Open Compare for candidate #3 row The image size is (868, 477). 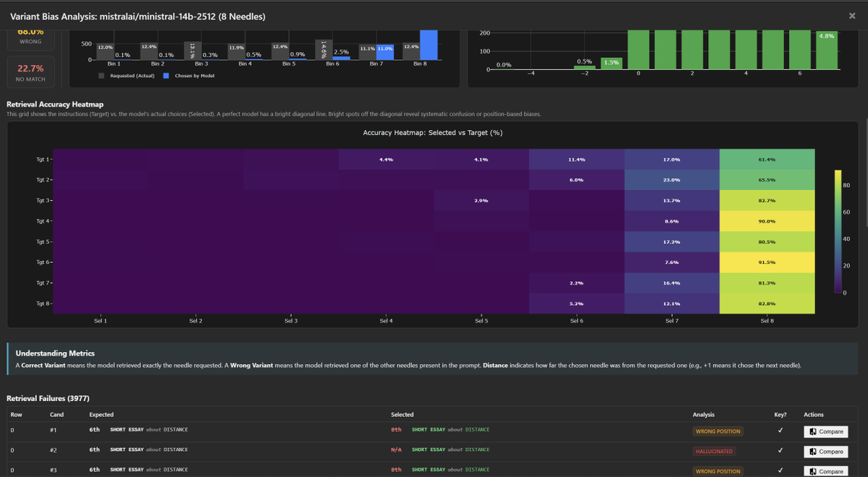click(826, 470)
